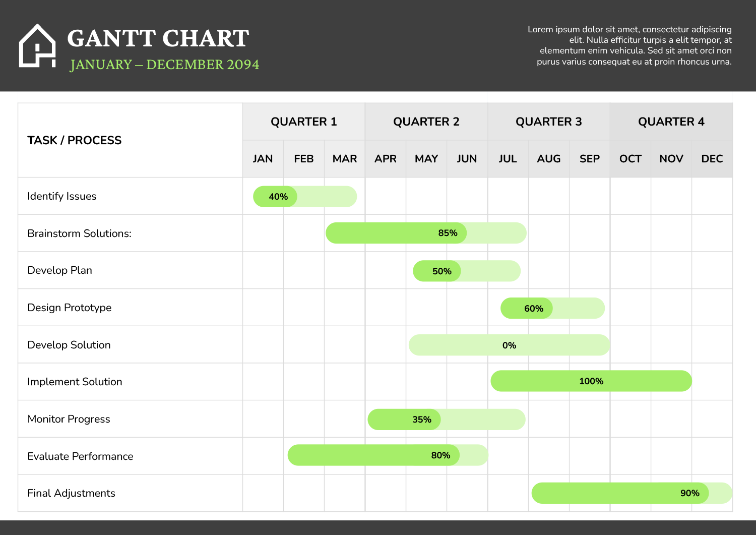Click the Monitor Progress 35% bar
756x535 pixels.
click(403, 419)
